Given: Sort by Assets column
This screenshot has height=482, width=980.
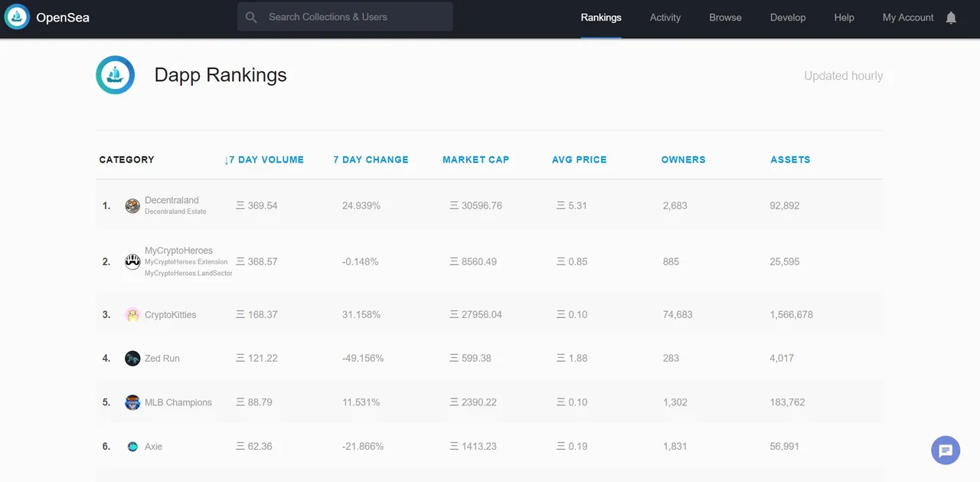Looking at the screenshot, I should pos(790,159).
